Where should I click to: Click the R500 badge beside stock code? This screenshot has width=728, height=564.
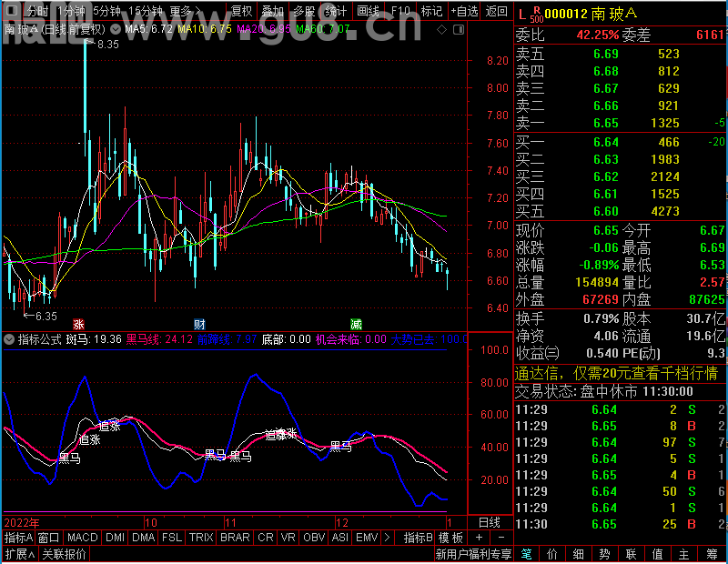[537, 15]
